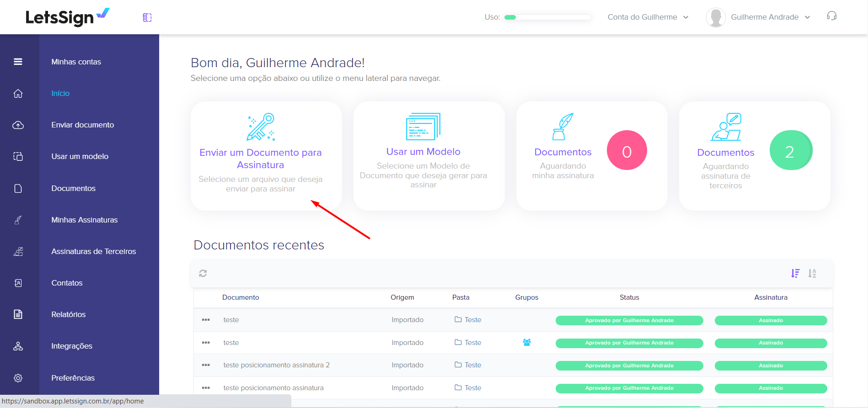The image size is (868, 408).
Task: Click the Assinatura column header
Action: click(x=771, y=297)
